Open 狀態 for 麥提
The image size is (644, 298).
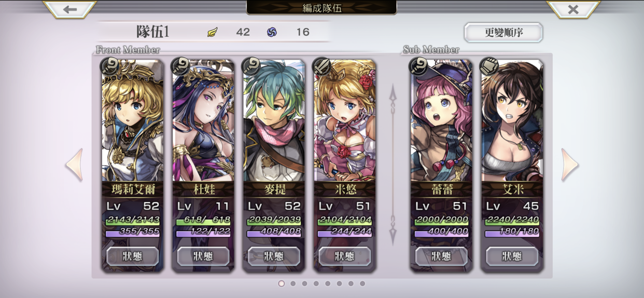(274, 256)
